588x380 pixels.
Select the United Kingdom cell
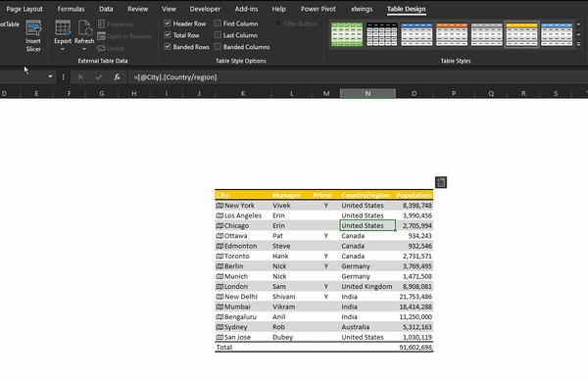coord(367,286)
